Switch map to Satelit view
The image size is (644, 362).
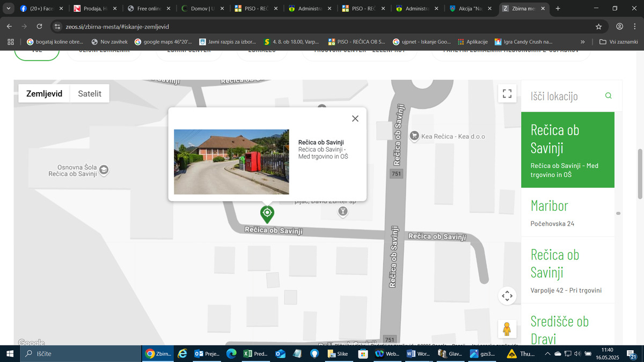coord(90,94)
